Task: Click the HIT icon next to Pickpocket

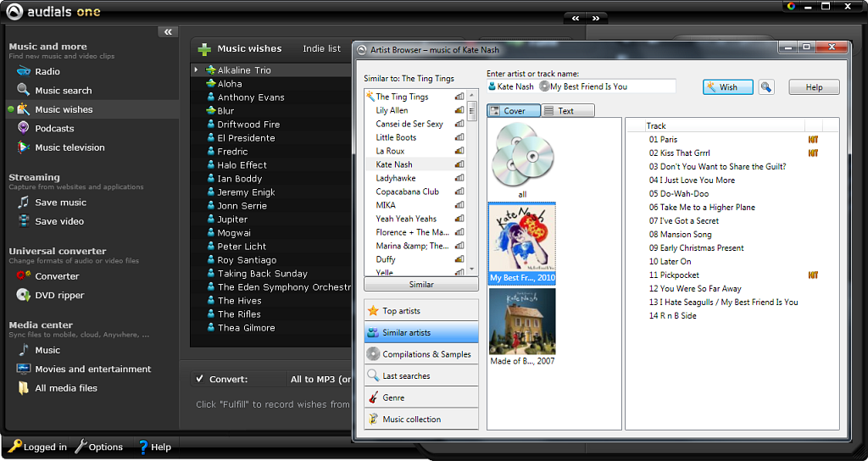Action: (x=813, y=275)
